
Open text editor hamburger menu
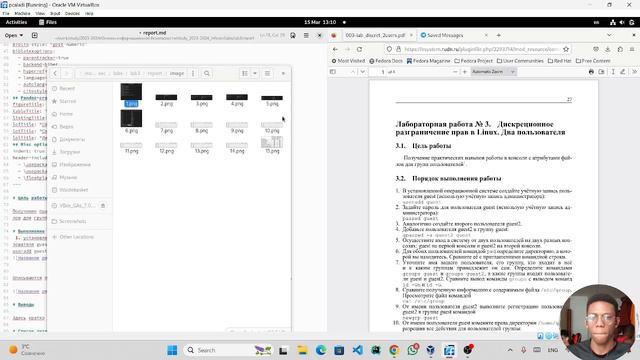point(306,36)
